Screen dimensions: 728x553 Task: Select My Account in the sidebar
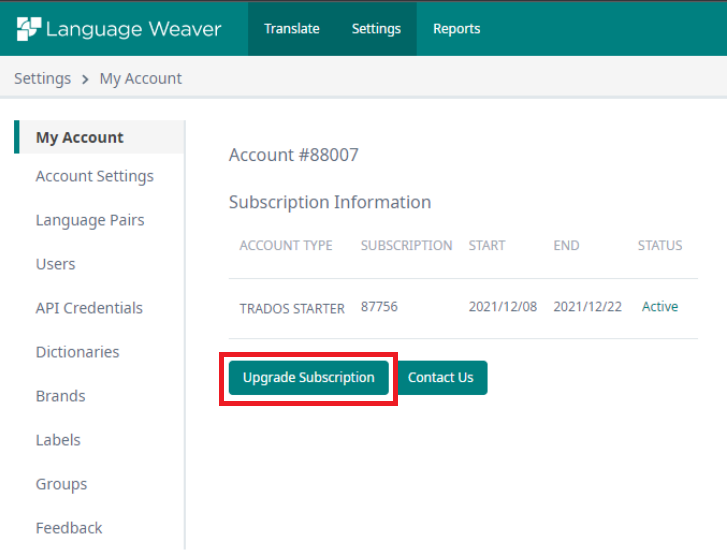pyautogui.click(x=100, y=137)
